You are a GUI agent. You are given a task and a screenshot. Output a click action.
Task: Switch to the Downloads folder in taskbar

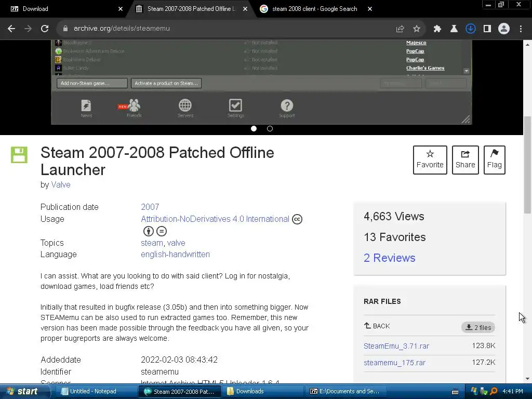[263, 392]
